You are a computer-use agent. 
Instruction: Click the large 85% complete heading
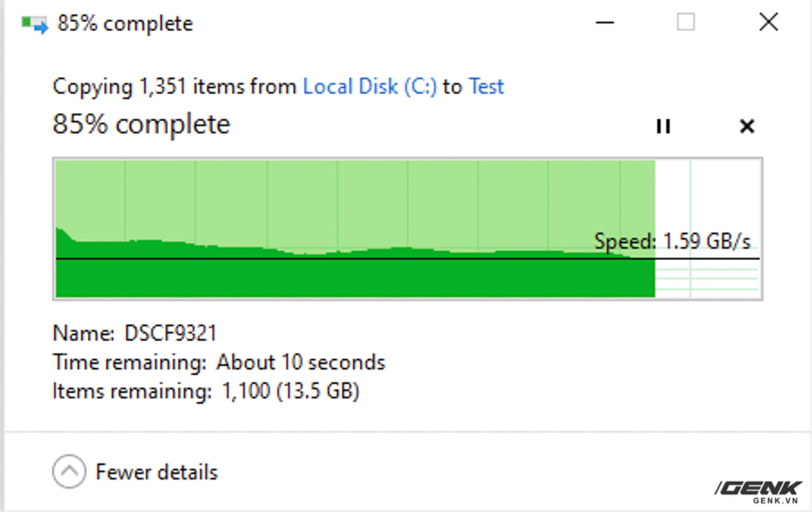[x=141, y=124]
